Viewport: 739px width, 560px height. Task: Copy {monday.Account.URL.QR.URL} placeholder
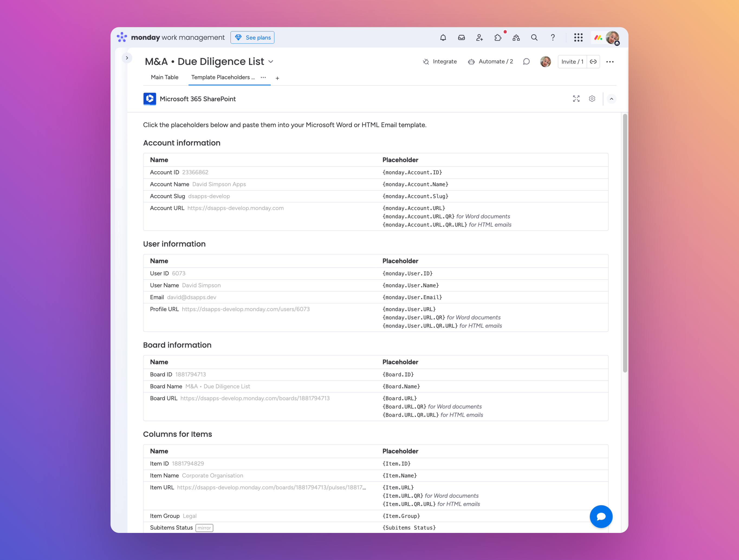(x=424, y=225)
